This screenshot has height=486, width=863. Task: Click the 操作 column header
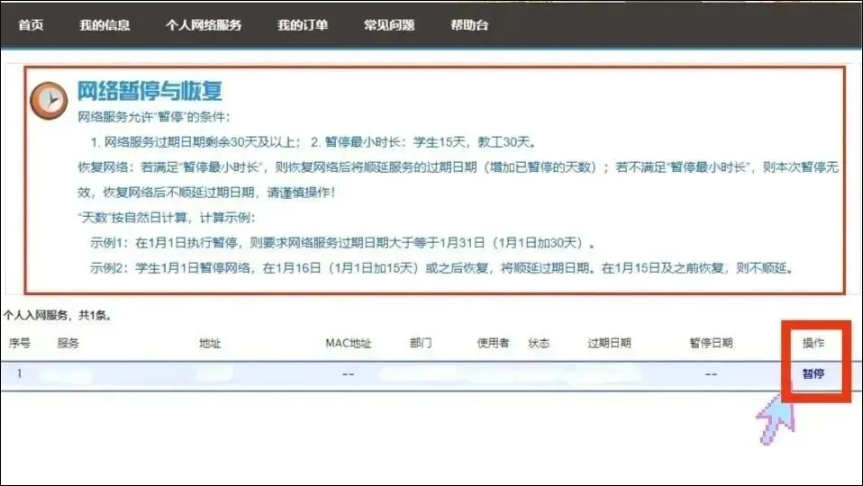click(813, 343)
